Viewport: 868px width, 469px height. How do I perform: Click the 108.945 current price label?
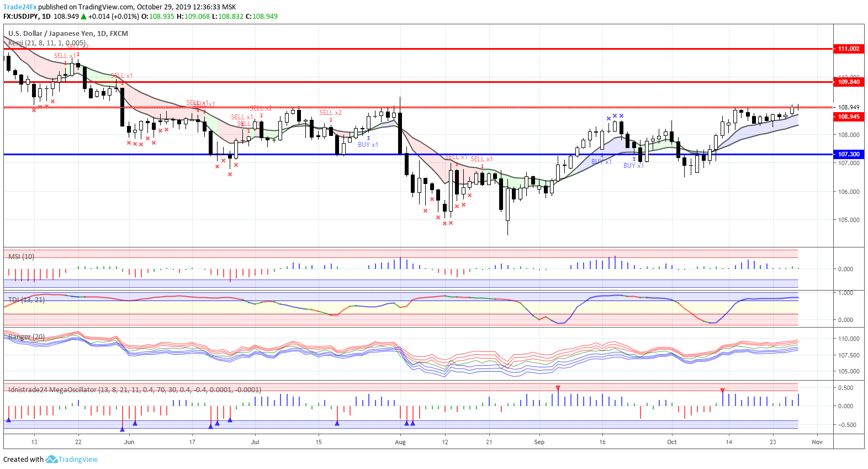[849, 117]
